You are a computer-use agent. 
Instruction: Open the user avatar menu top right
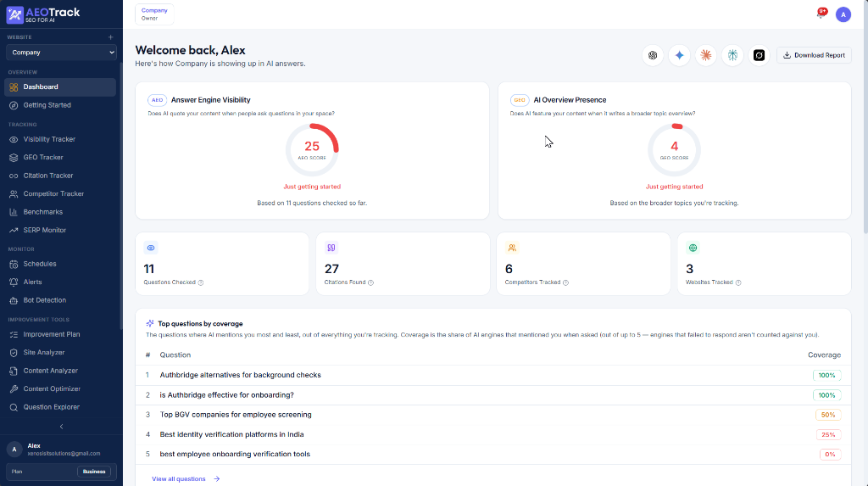click(843, 15)
